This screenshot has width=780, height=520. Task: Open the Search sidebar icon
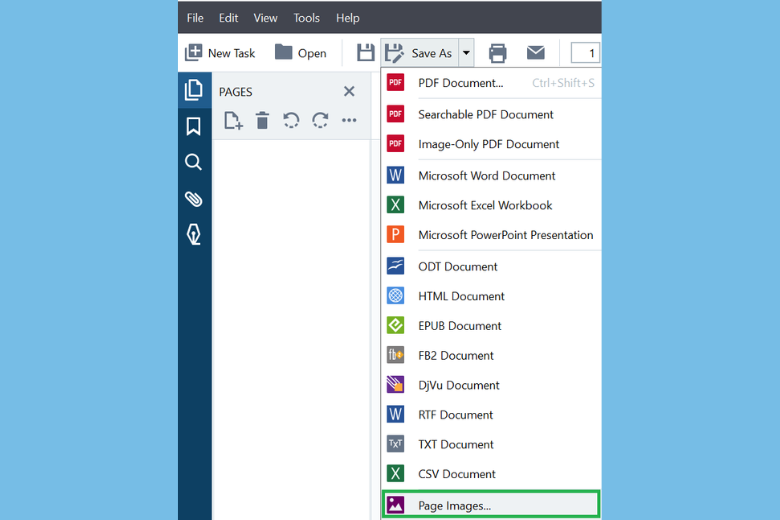(194, 162)
